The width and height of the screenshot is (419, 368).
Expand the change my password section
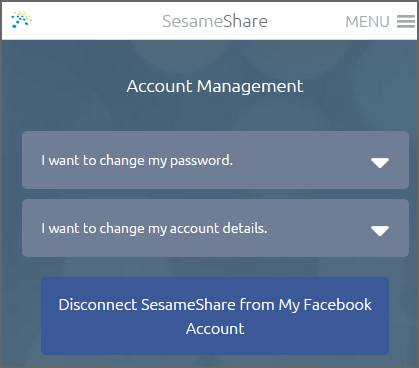click(x=215, y=160)
